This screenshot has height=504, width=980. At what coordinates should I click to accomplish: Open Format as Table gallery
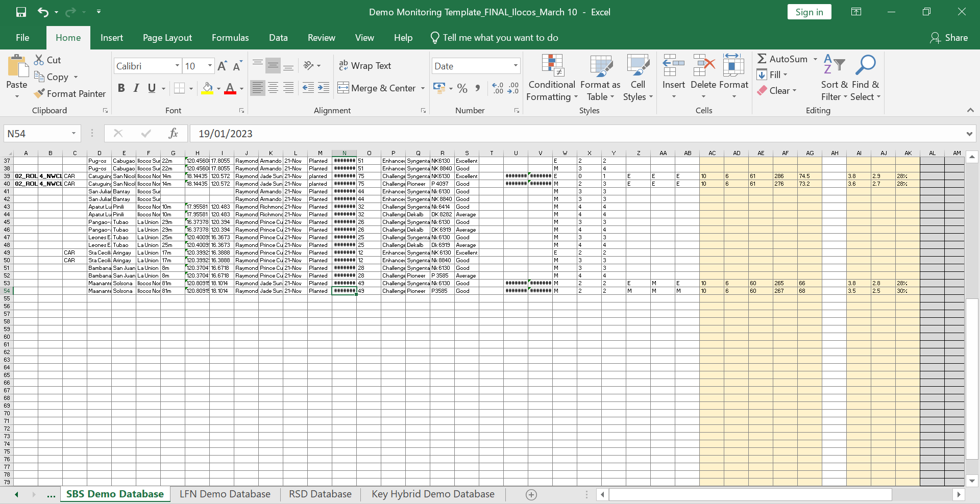click(x=601, y=78)
